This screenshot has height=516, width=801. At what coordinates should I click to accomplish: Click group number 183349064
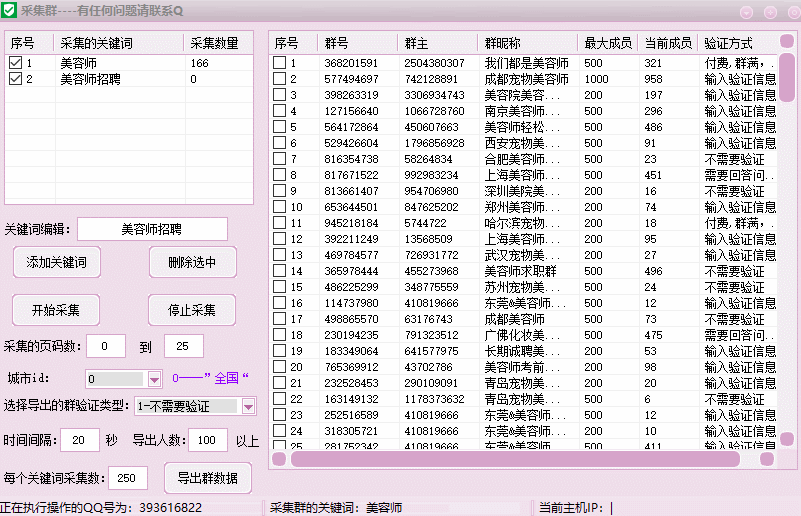351,351
